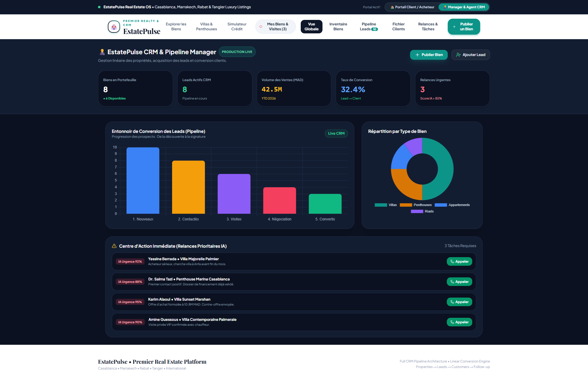Viewport: 588px width, 383px height.
Task: Click the IA Urgence 92% tag
Action: tap(130, 261)
